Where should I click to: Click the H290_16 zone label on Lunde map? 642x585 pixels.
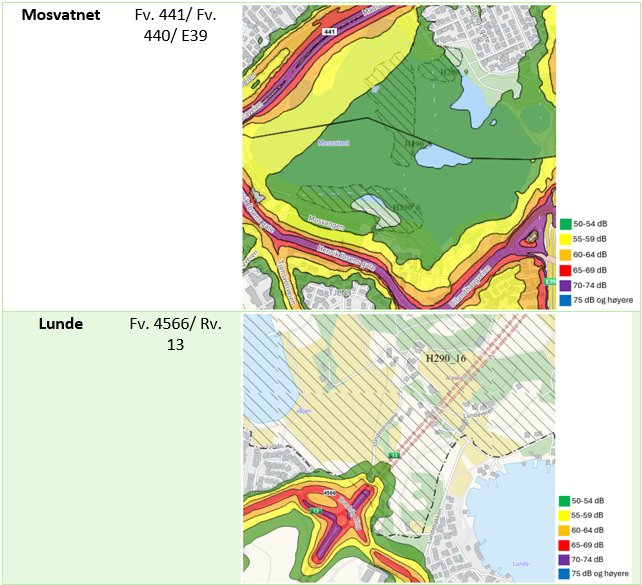click(x=446, y=357)
